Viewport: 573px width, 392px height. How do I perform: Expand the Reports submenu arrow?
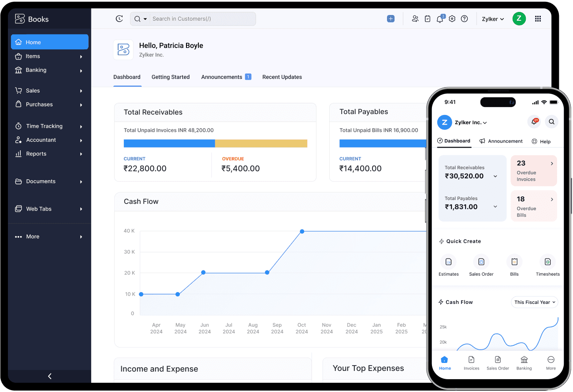[81, 154]
